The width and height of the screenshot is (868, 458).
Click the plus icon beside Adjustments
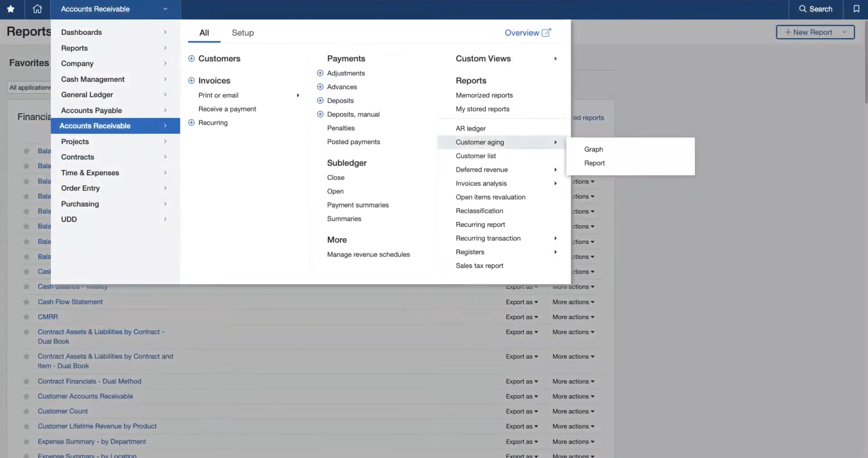(x=320, y=73)
